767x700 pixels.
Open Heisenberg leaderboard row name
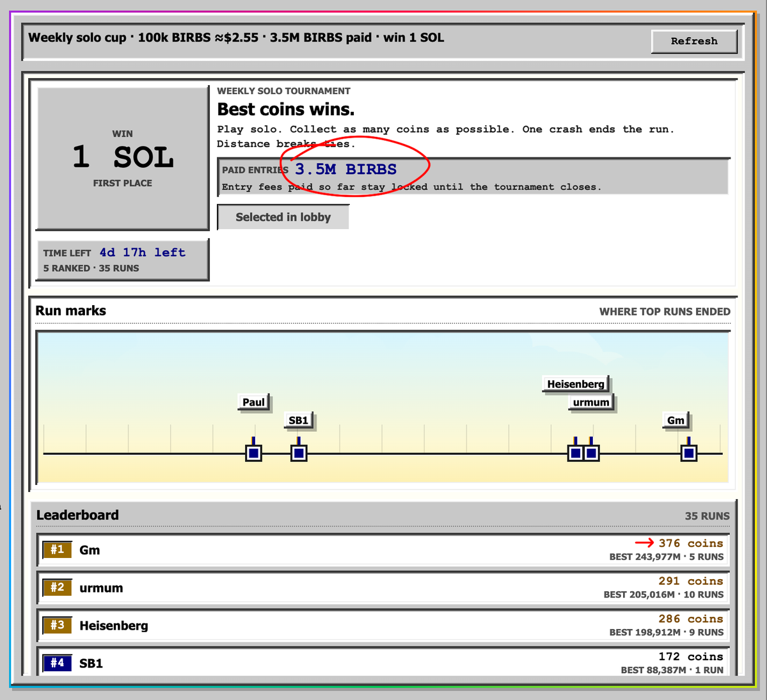point(113,626)
